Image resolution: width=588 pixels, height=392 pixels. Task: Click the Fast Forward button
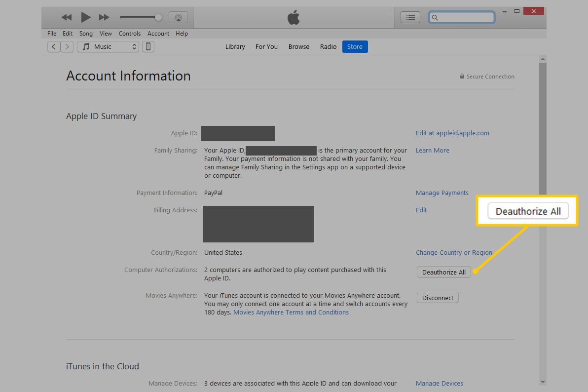[104, 18]
